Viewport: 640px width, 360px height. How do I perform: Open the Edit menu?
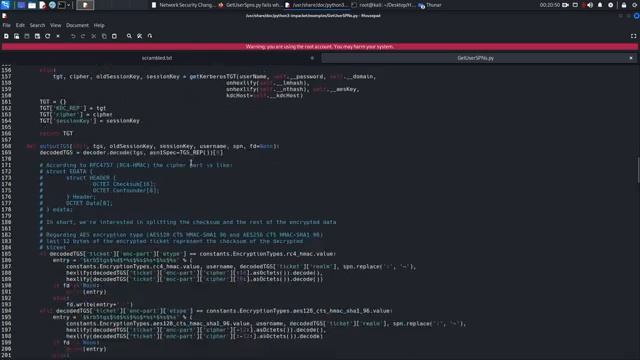(20, 25)
